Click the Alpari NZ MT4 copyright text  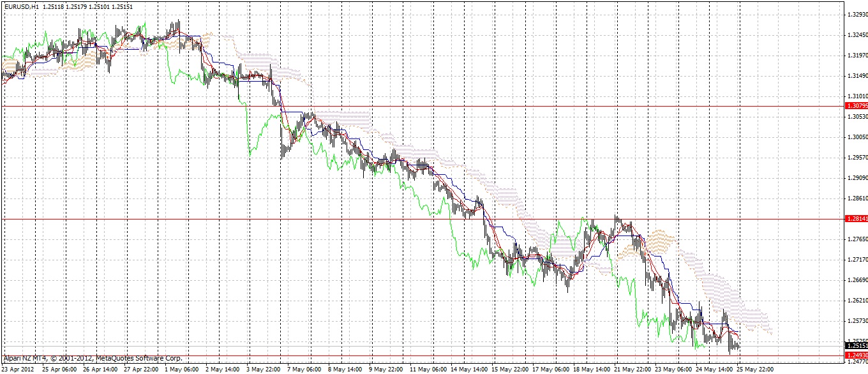point(93,358)
